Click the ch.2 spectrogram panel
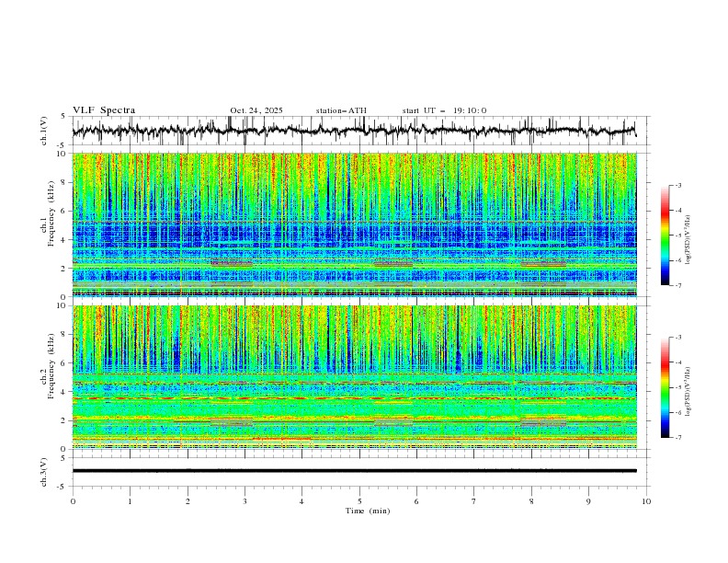The width and height of the screenshot is (728, 563). click(355, 377)
